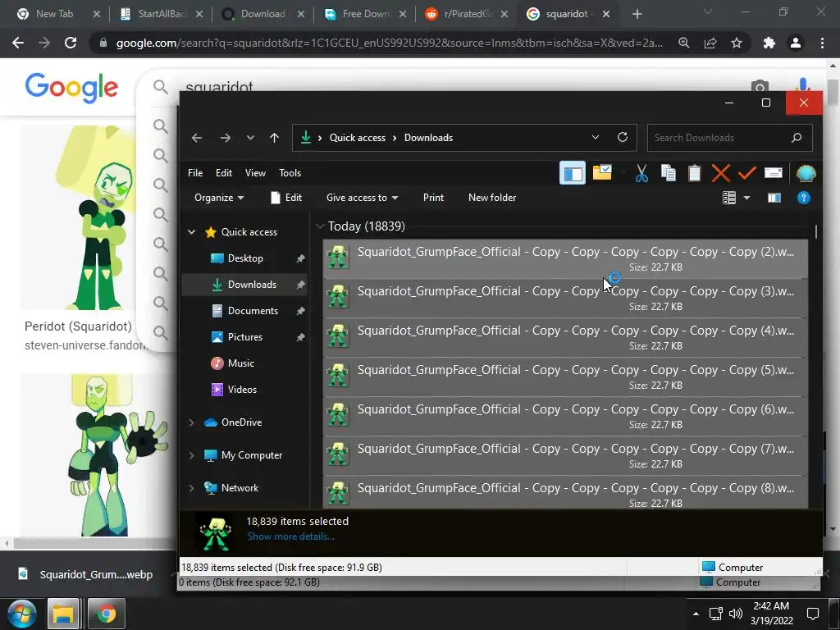Select file ending Copy (5).webp

coord(565,377)
